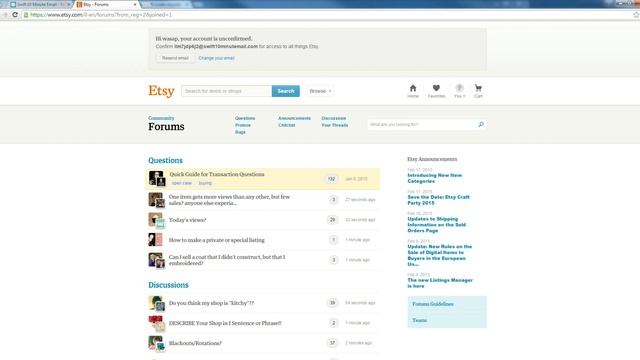Go to Discussions forum nav link
640x360 pixels.
333,118
